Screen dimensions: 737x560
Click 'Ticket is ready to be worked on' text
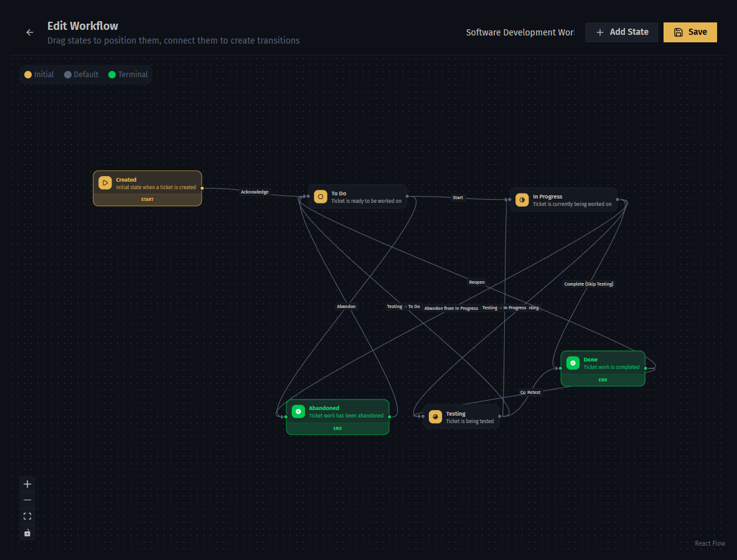(x=367, y=201)
